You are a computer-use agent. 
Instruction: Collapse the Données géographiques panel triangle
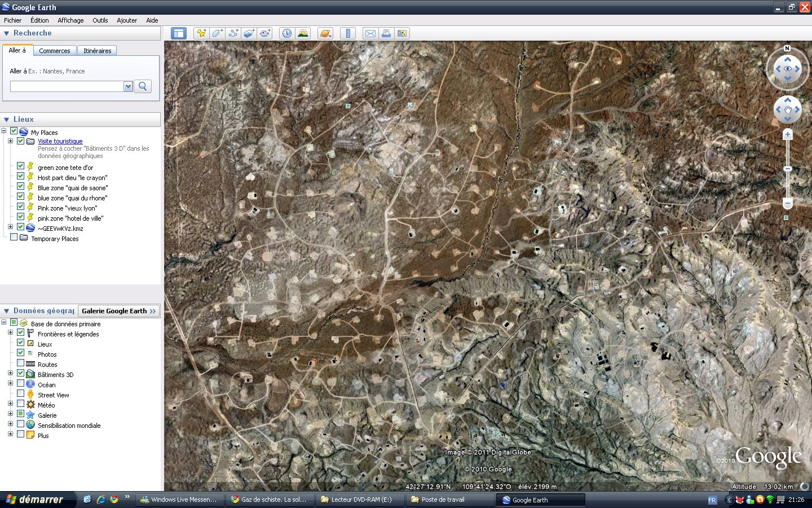(7, 311)
